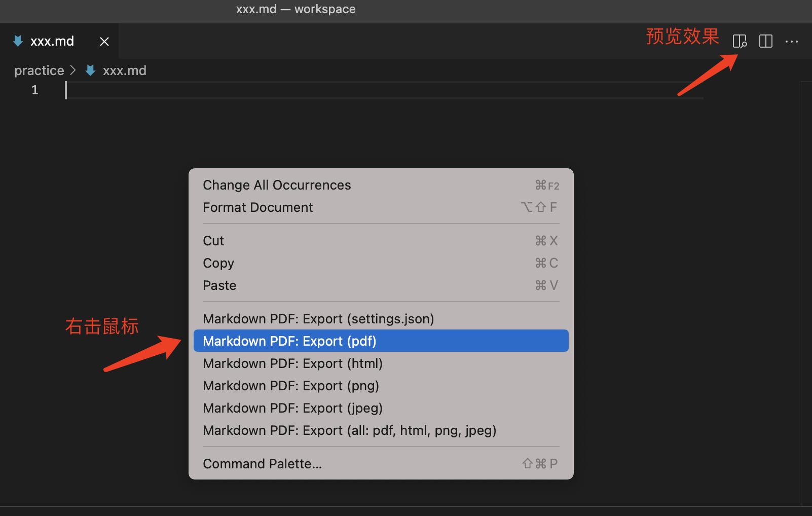812x516 pixels.
Task: Click xxx.md in the breadcrumb path
Action: coord(125,70)
